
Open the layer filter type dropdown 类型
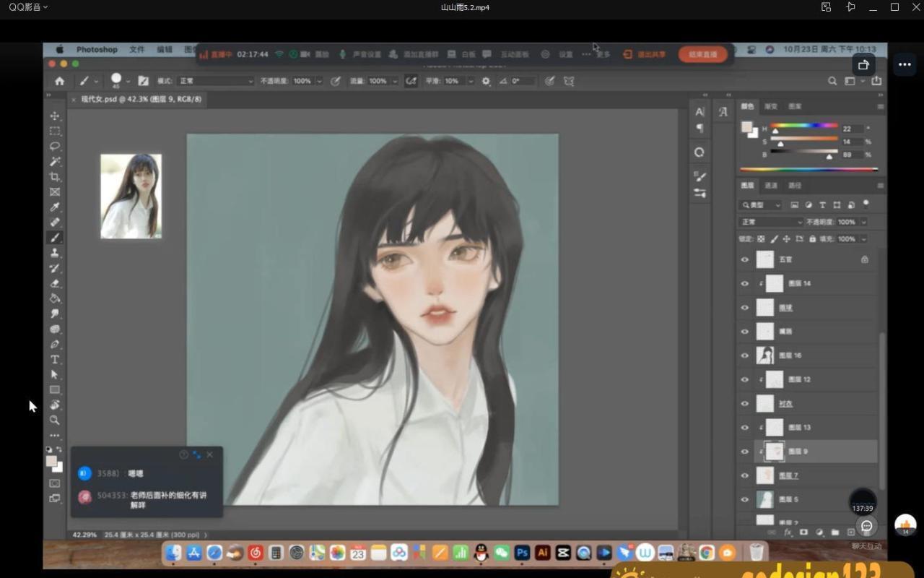[762, 205]
